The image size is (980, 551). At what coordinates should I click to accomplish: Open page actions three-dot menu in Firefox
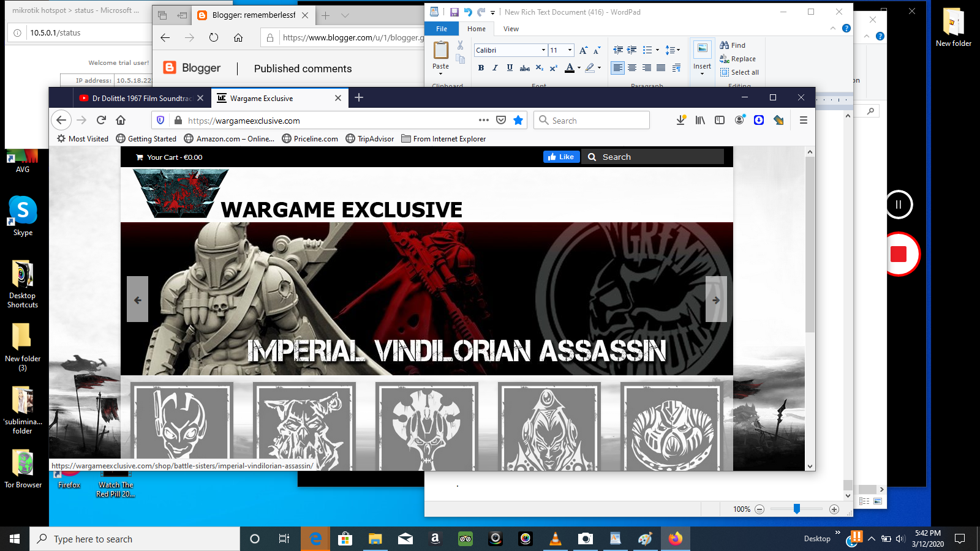point(484,120)
